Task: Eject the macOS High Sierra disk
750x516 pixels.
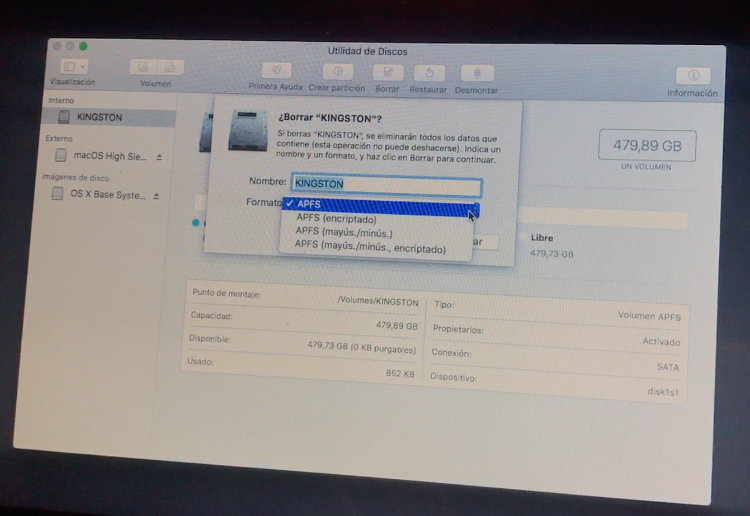Action: pos(159,157)
